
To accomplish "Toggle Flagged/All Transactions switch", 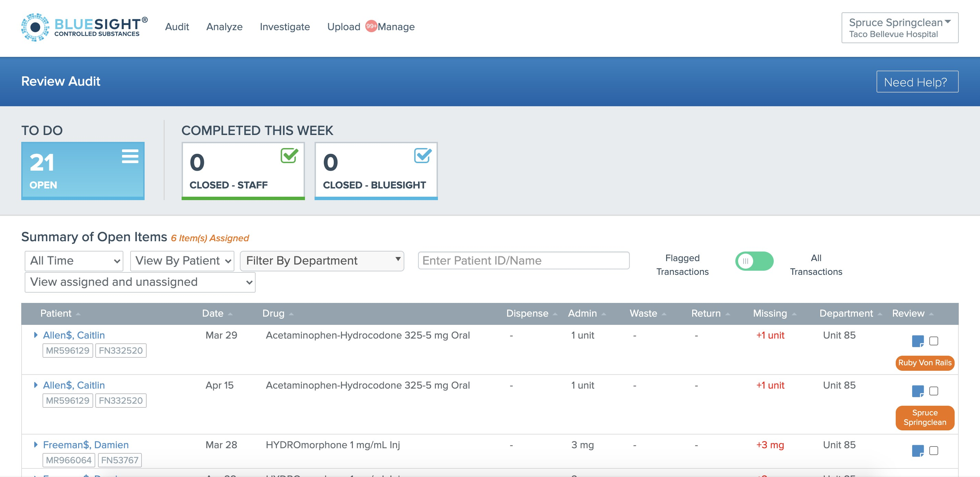I will tap(754, 261).
